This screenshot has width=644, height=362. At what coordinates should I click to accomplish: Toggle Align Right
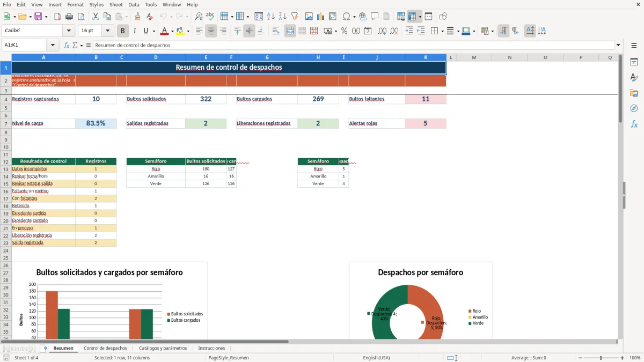[x=223, y=31]
